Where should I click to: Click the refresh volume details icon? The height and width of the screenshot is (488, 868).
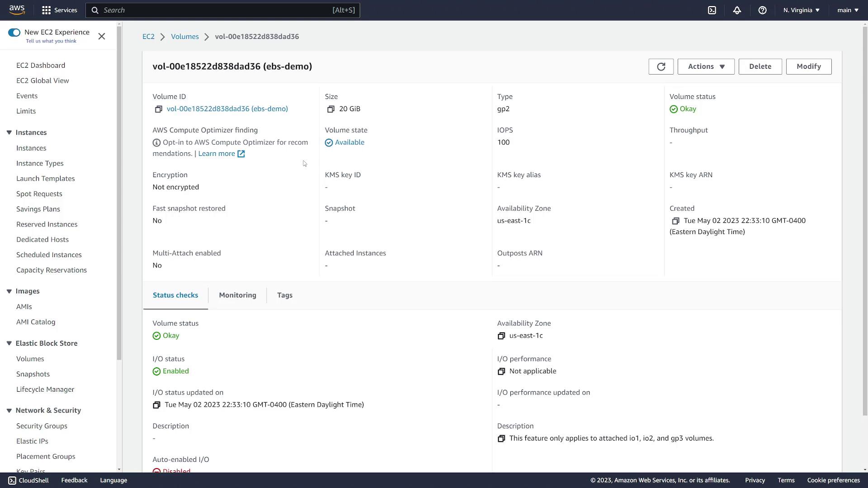click(x=660, y=66)
